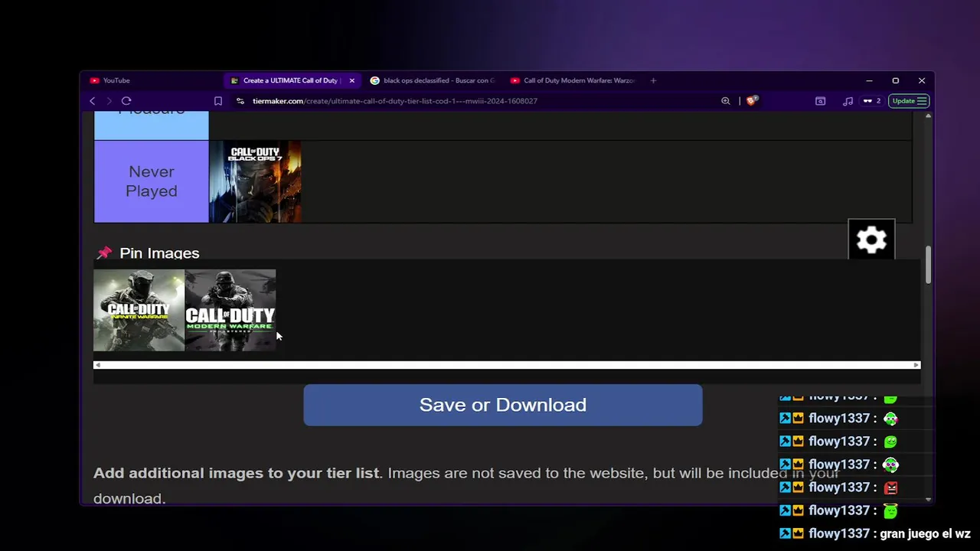Click the page scrollbar up arrow
The width and height of the screenshot is (980, 551).
pos(929,116)
